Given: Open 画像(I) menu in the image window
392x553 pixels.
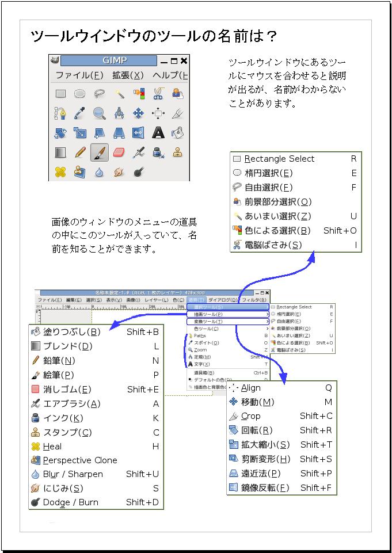Looking at the screenshot, I should point(133,300).
